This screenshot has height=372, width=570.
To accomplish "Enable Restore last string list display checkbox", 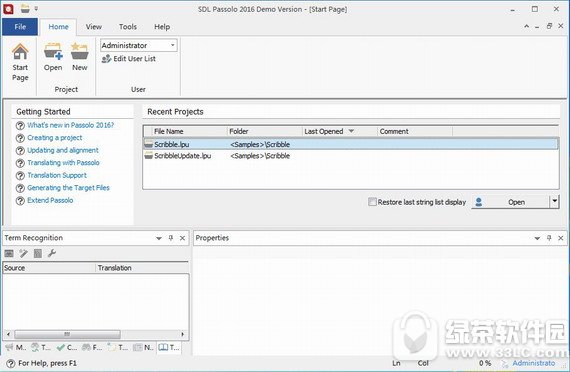I will pyautogui.click(x=372, y=202).
